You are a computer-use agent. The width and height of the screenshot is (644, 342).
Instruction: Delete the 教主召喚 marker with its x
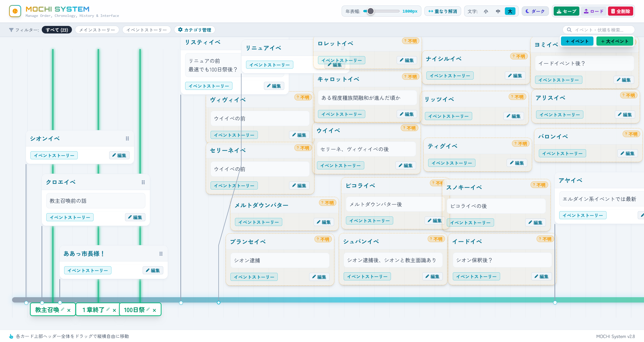(69, 310)
